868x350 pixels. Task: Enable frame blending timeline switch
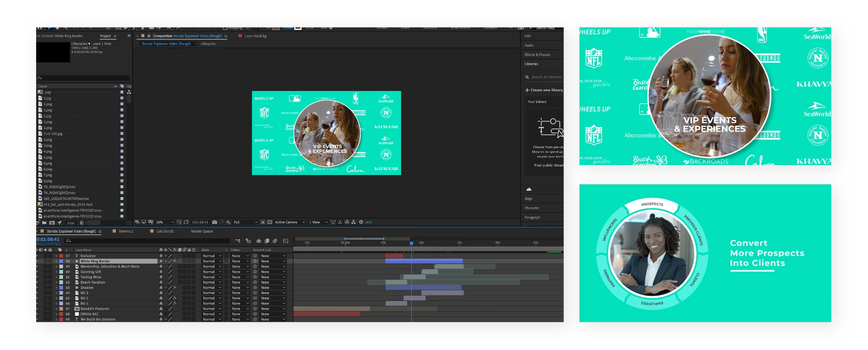[267, 241]
